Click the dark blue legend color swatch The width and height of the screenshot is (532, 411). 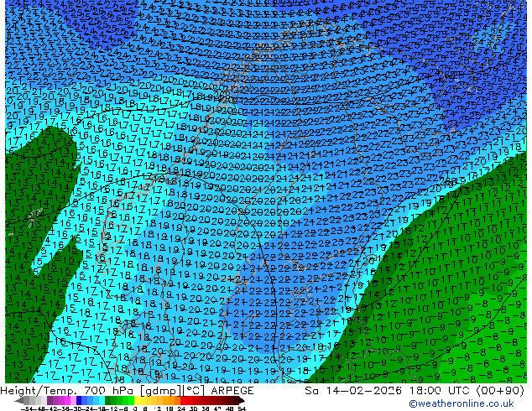79,401
